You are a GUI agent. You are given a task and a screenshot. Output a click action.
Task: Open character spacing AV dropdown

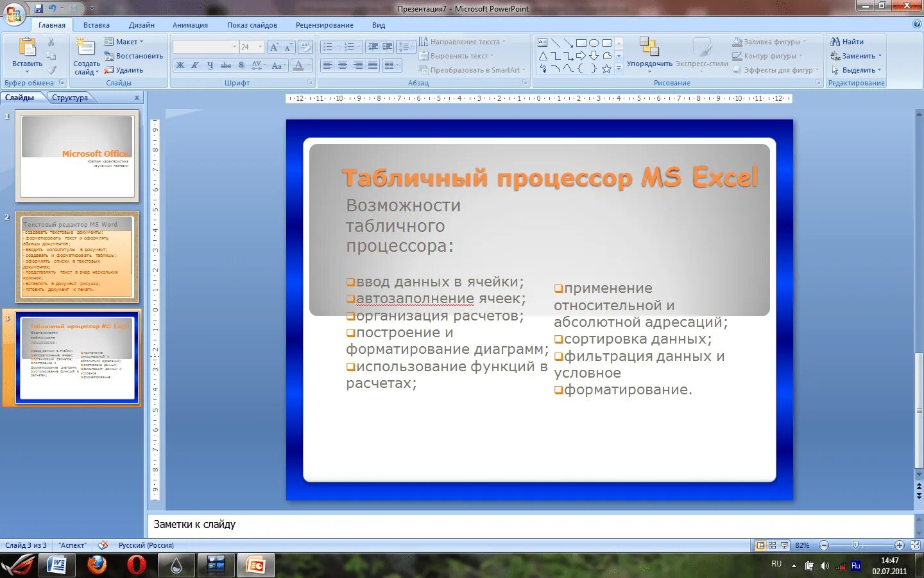pyautogui.click(x=258, y=66)
